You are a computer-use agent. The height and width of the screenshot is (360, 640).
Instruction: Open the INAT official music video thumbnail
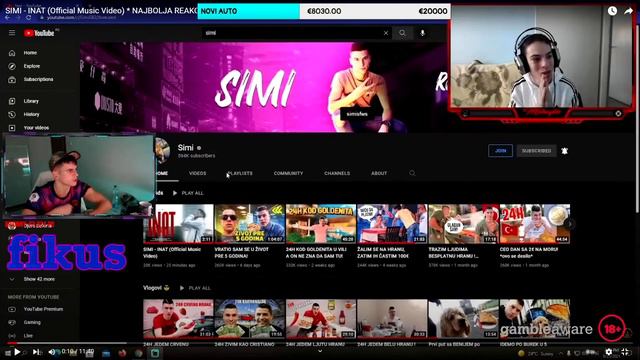tap(178, 224)
